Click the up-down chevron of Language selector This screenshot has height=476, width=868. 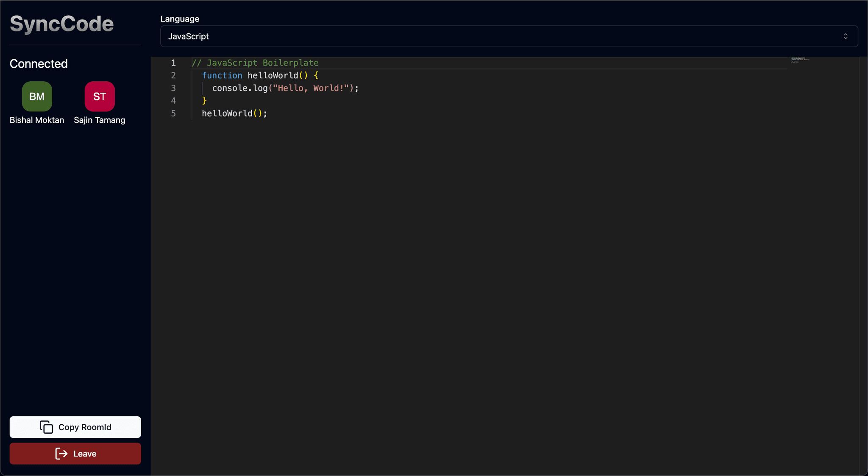coord(846,36)
